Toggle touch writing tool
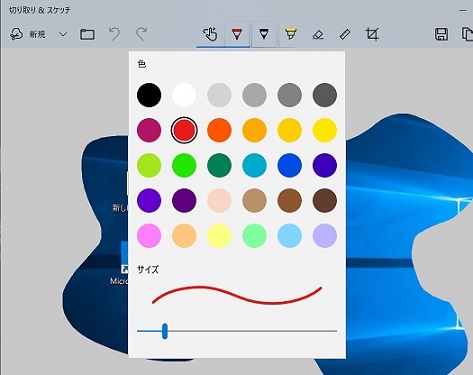Screen dimensions: 473x375 (x=210, y=34)
